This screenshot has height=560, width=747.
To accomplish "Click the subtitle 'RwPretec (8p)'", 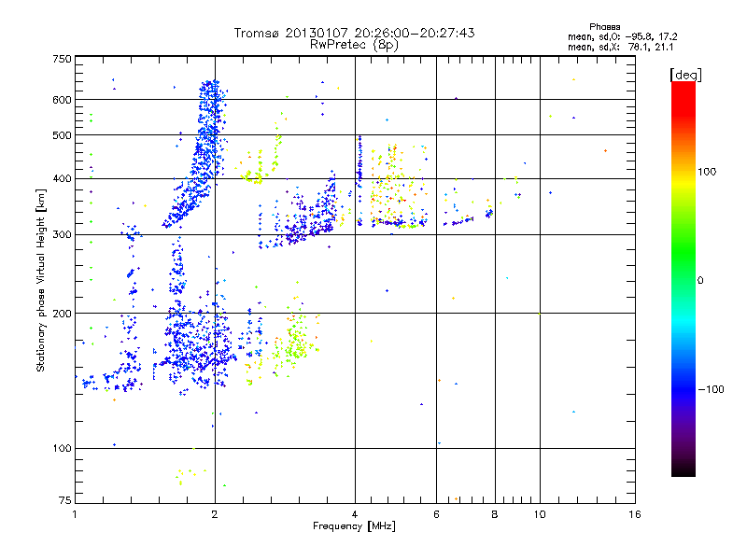I will 354,45.
